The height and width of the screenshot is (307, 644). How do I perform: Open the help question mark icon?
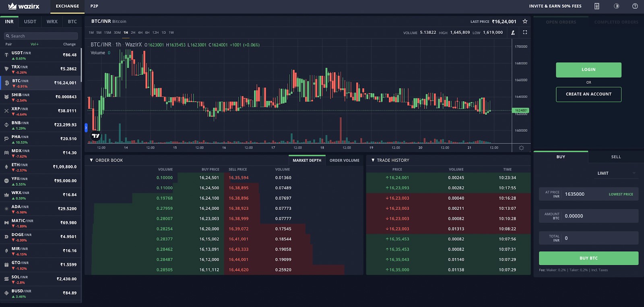coord(635,6)
